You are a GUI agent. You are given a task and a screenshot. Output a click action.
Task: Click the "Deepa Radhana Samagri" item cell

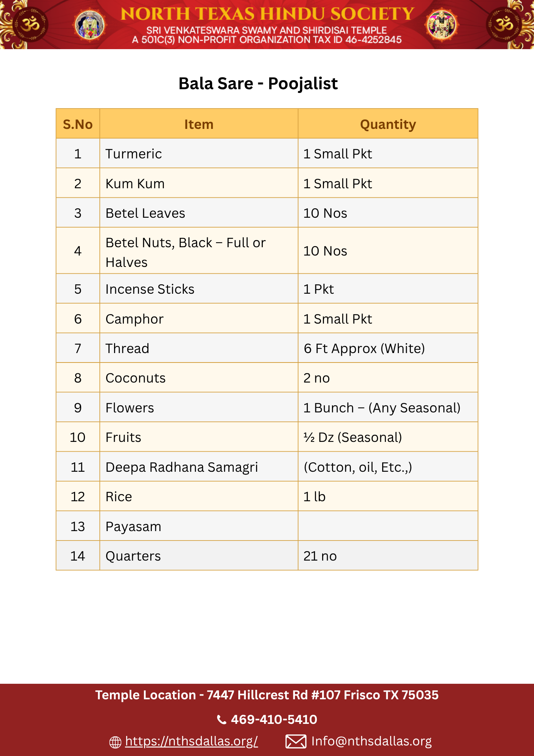182,467
